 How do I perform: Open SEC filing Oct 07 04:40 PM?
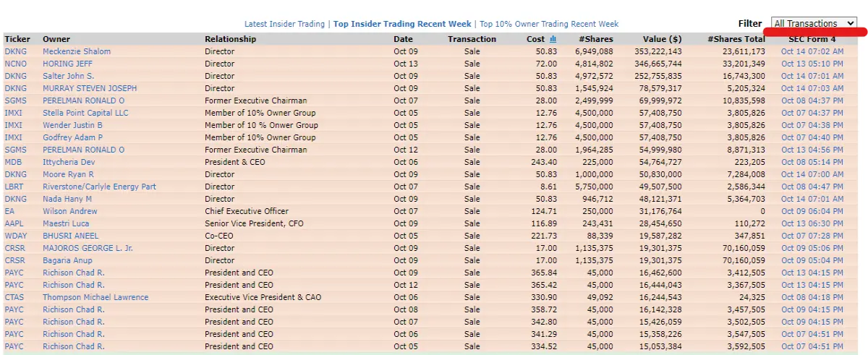pyautogui.click(x=812, y=137)
